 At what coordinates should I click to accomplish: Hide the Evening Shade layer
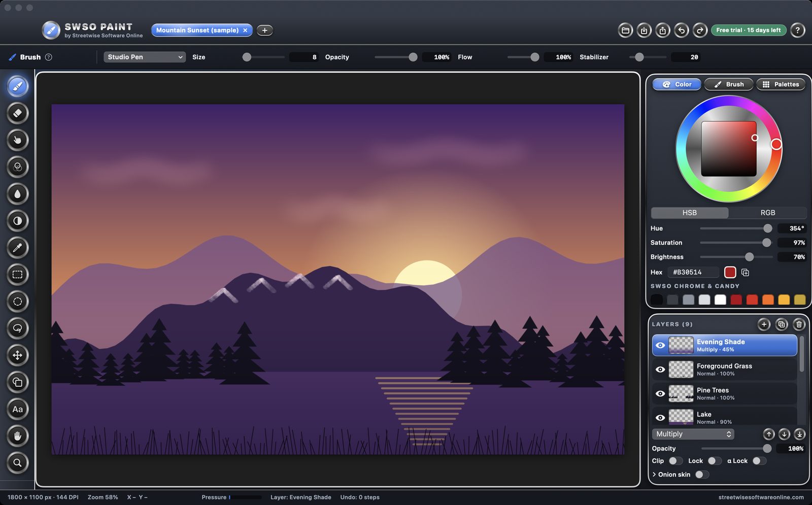click(660, 345)
